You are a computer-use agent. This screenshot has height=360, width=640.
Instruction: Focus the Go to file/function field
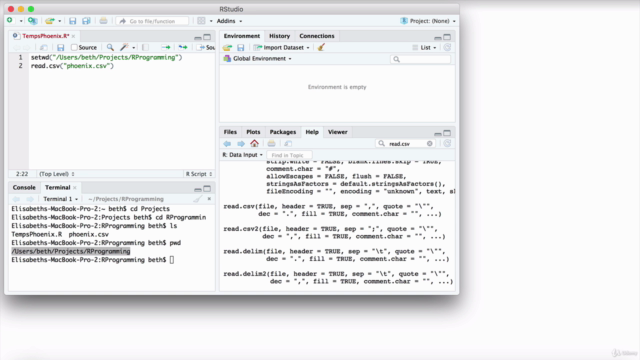152,21
